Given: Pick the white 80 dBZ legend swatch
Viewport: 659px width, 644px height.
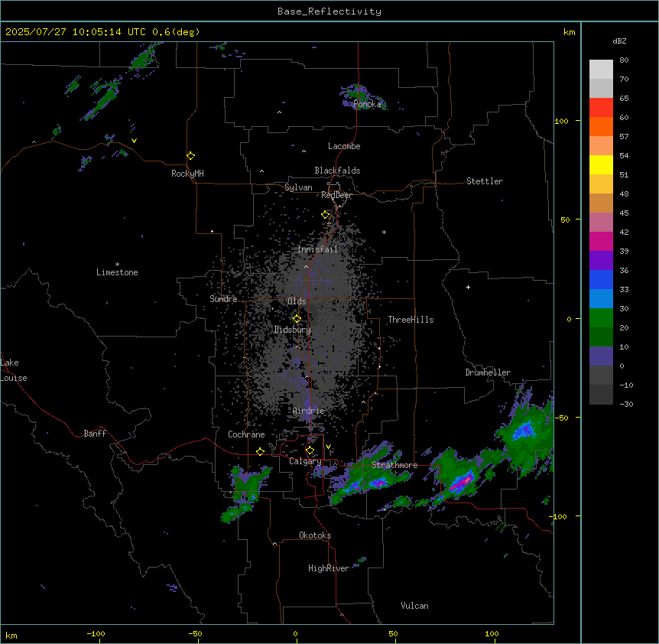Looking at the screenshot, I should coord(601,69).
